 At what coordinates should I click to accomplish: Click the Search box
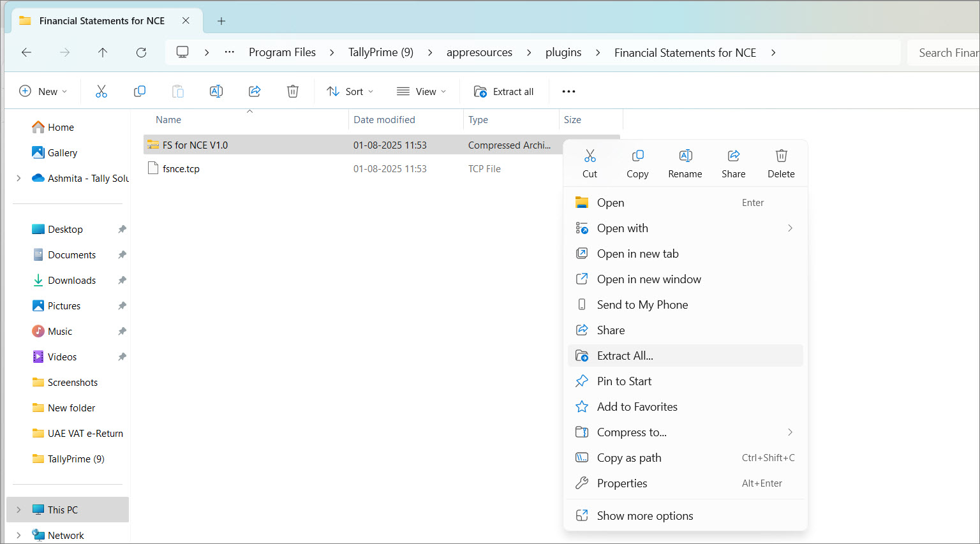(x=944, y=52)
